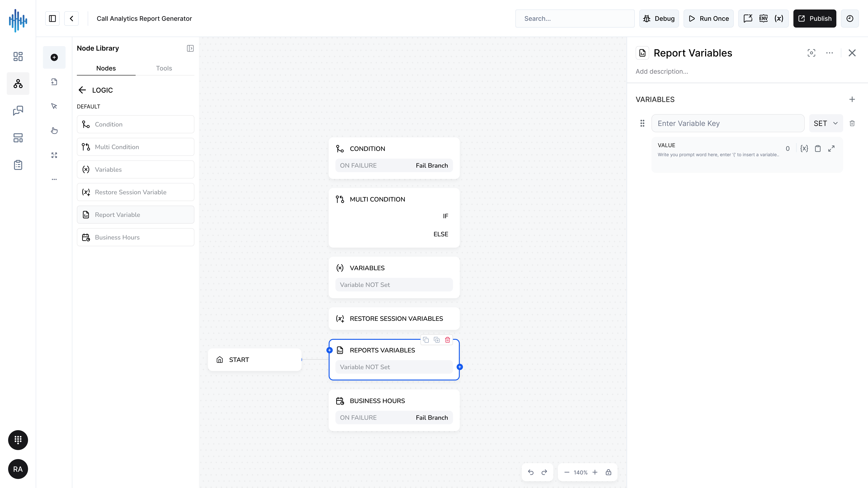Locate node with focus target icon
This screenshot has height=488, width=868.
(811, 53)
